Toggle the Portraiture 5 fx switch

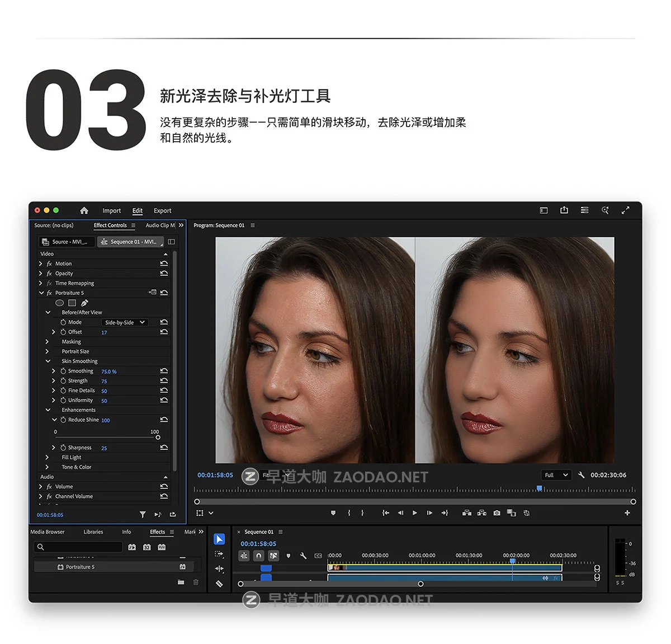coord(49,293)
